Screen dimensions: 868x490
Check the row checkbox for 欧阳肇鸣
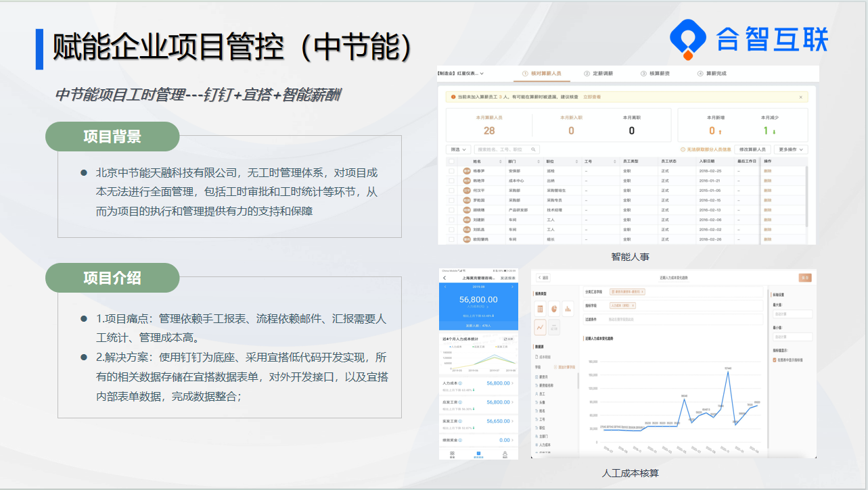pos(452,239)
